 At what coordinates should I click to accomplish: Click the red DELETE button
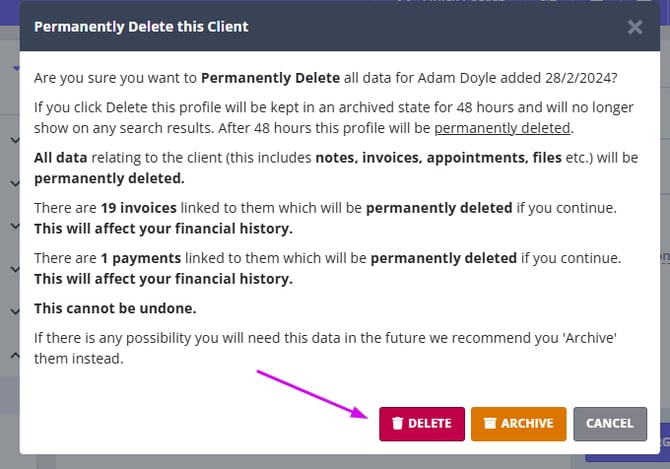421,423
